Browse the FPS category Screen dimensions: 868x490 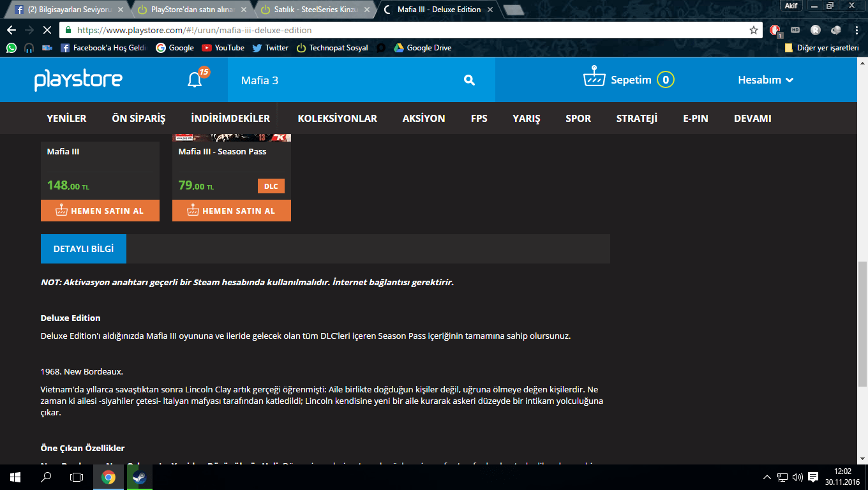(x=479, y=118)
